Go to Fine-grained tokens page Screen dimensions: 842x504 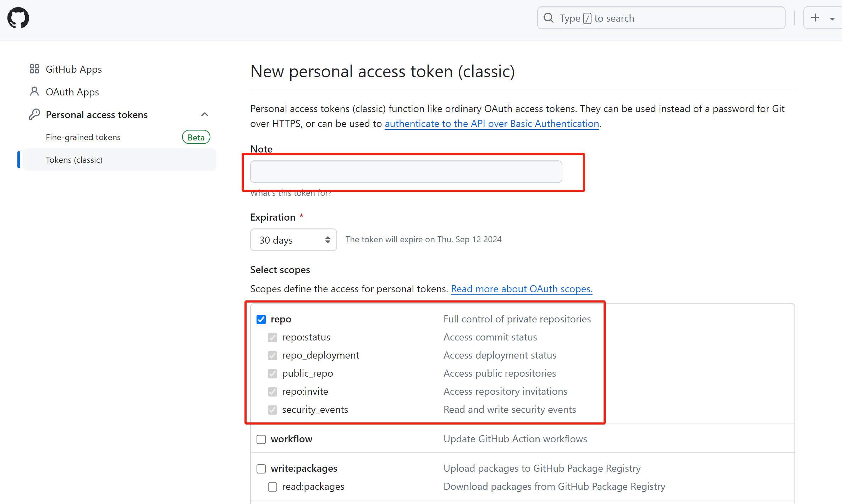tap(83, 137)
